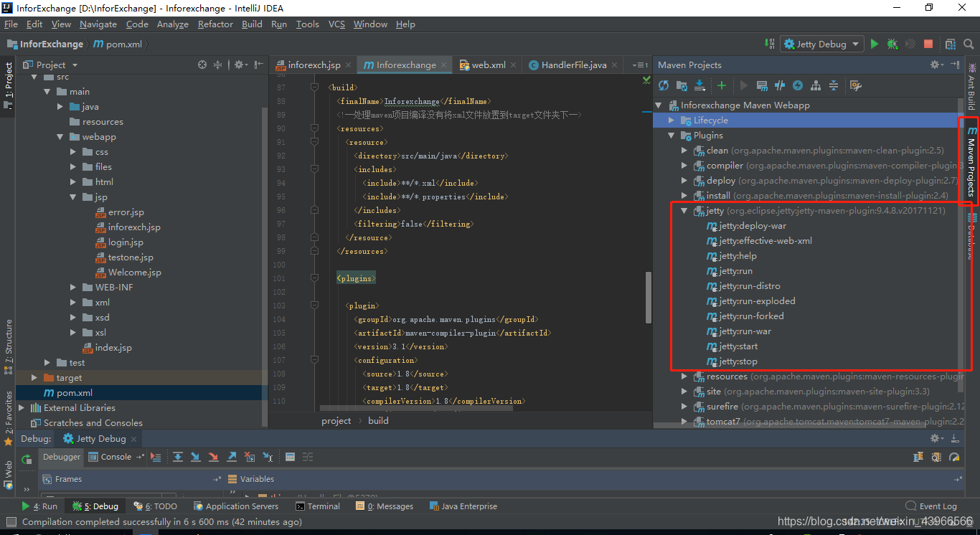The width and height of the screenshot is (980, 535).
Task: Collapse the jetty plugin node
Action: click(x=684, y=211)
